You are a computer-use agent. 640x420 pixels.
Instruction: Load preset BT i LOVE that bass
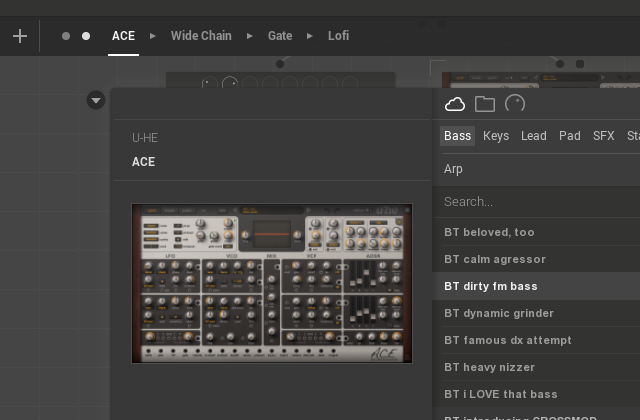(536, 394)
